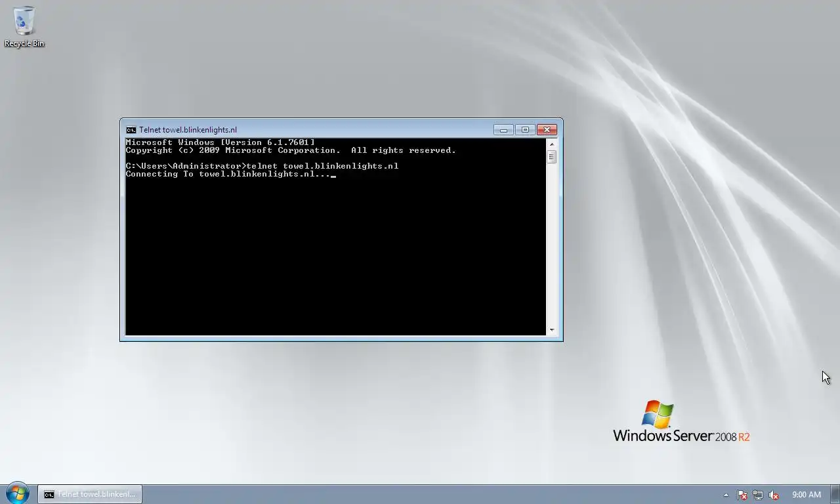Viewport: 840px width, 504px height.
Task: Click the console scrollbar up arrow
Action: click(551, 144)
